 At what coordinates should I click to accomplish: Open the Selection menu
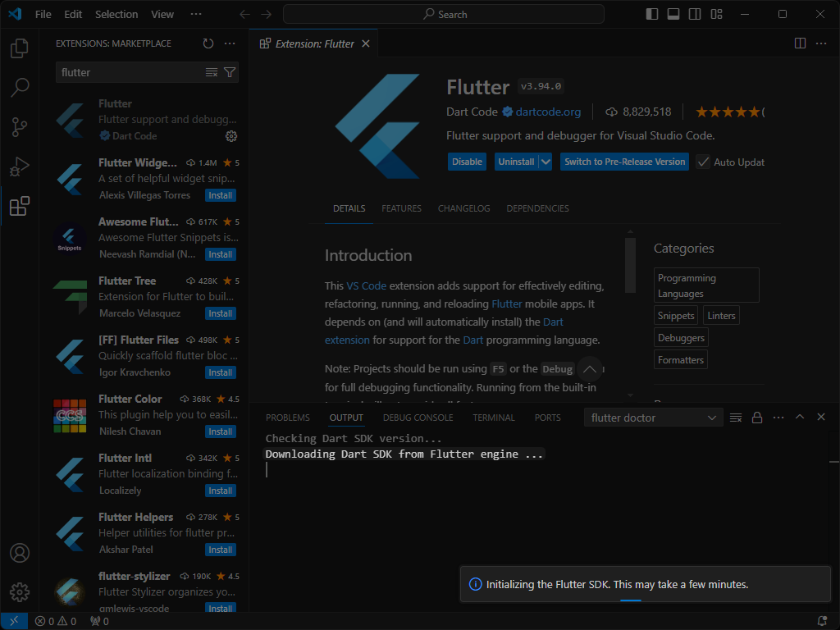(x=116, y=15)
